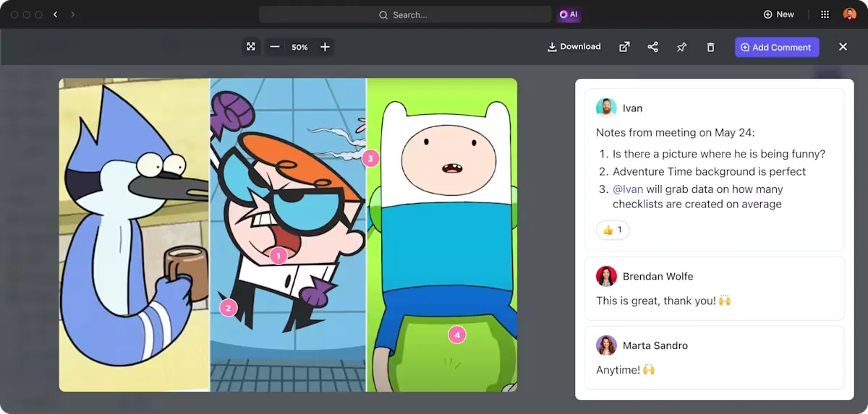Go back with the left chevron
Viewport: 868px width, 414px height.
pyautogui.click(x=55, y=14)
